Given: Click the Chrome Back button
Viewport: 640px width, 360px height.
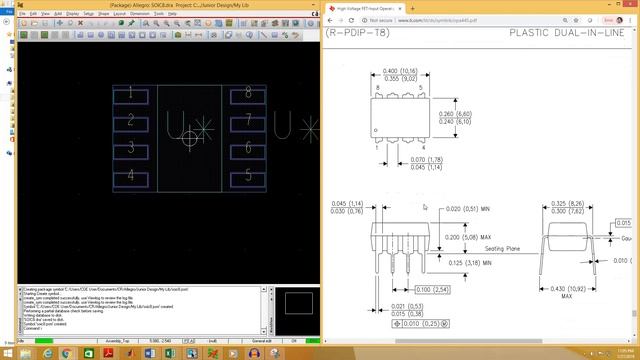Looking at the screenshot, I should [330, 20].
